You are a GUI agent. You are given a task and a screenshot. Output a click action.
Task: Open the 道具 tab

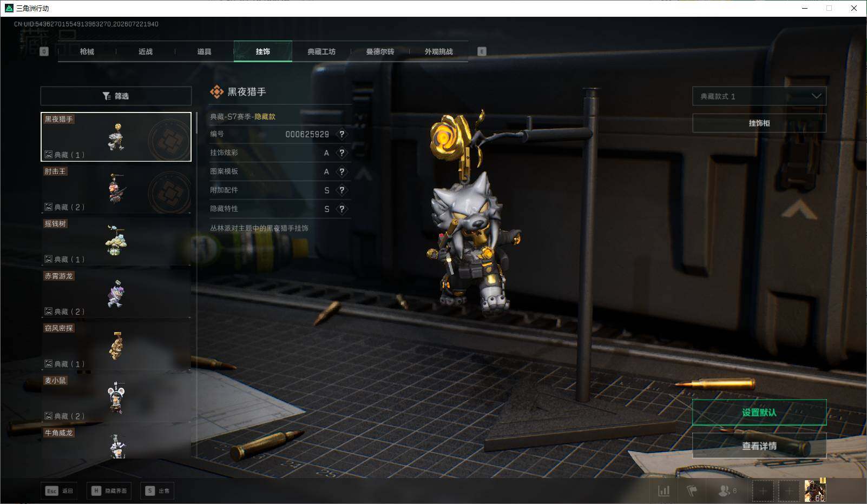point(204,51)
